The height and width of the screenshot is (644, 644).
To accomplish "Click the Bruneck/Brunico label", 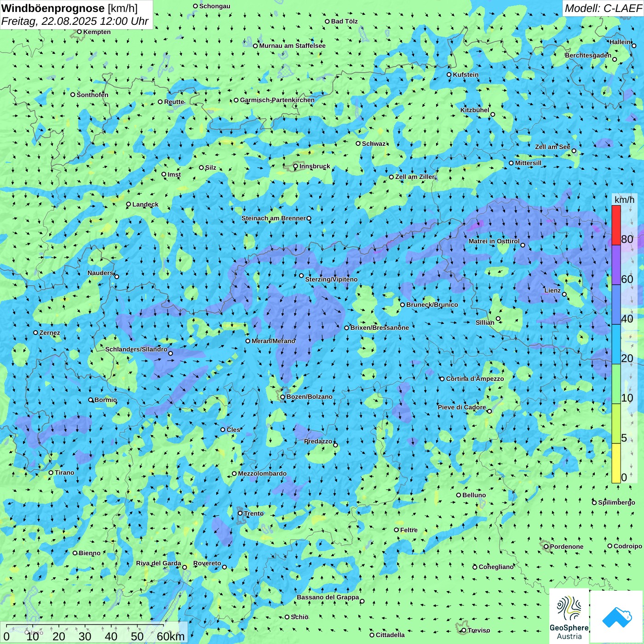I will tap(432, 305).
